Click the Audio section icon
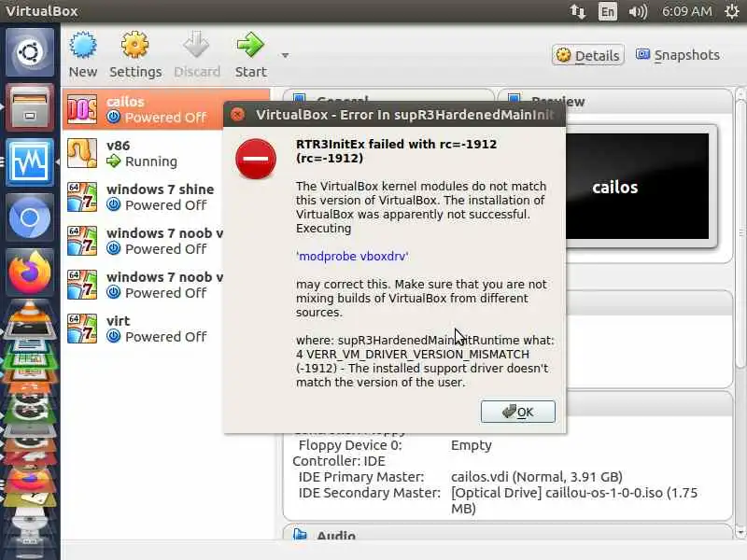 (300, 534)
